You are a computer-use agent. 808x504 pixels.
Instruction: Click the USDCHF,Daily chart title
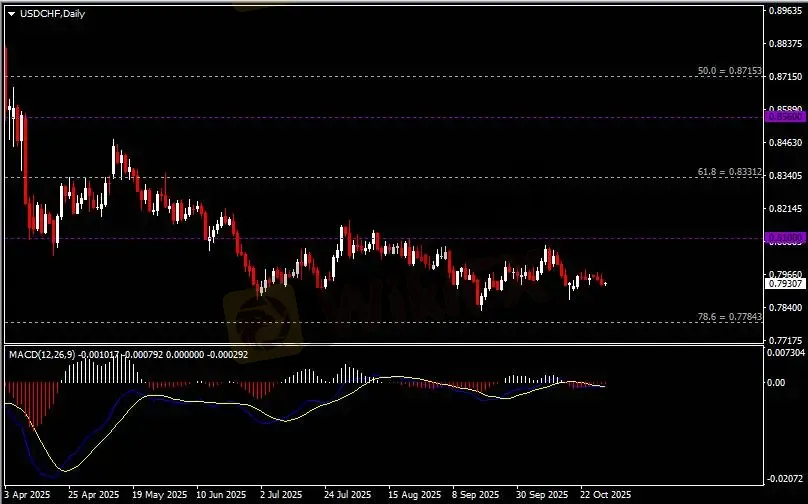pyautogui.click(x=53, y=14)
